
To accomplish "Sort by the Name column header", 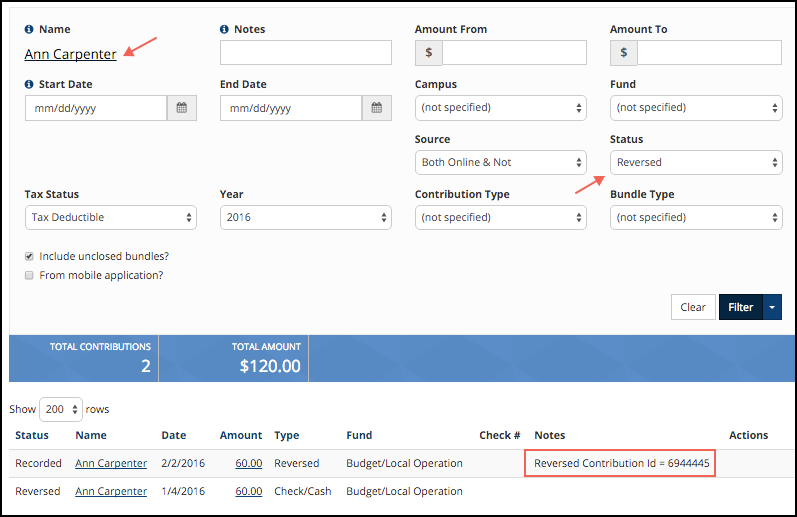I will 91,435.
